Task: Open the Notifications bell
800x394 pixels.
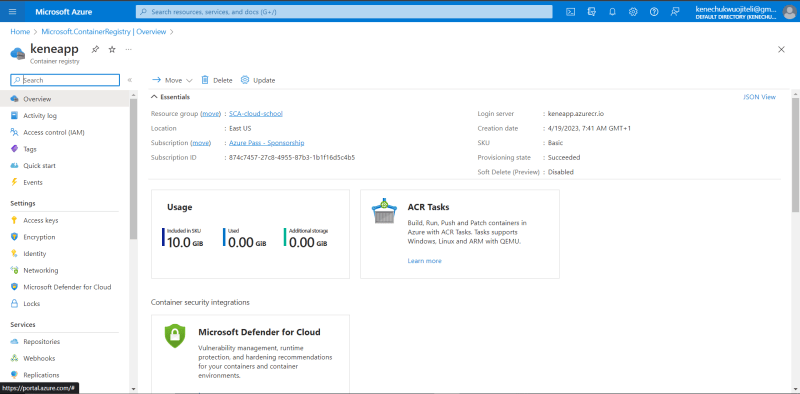Action: tap(613, 12)
